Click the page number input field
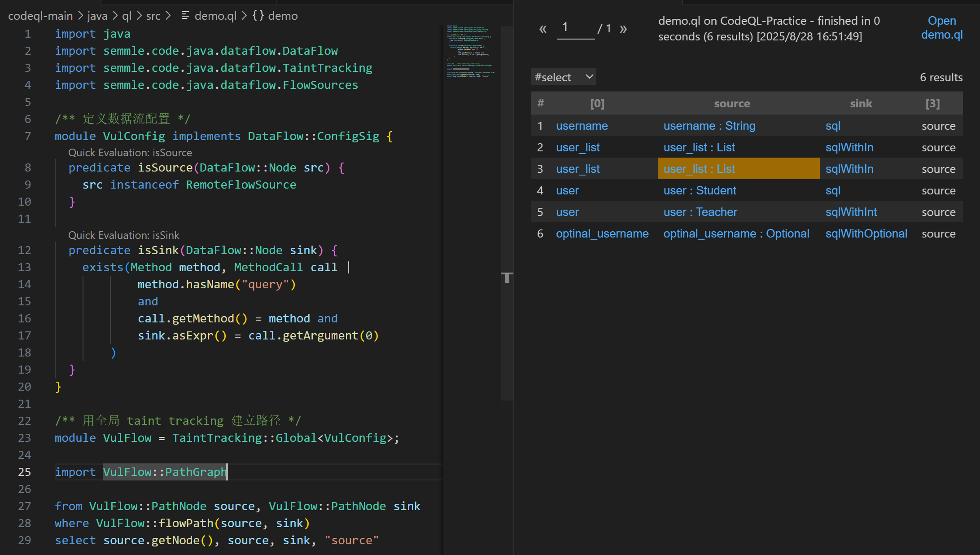 576,28
